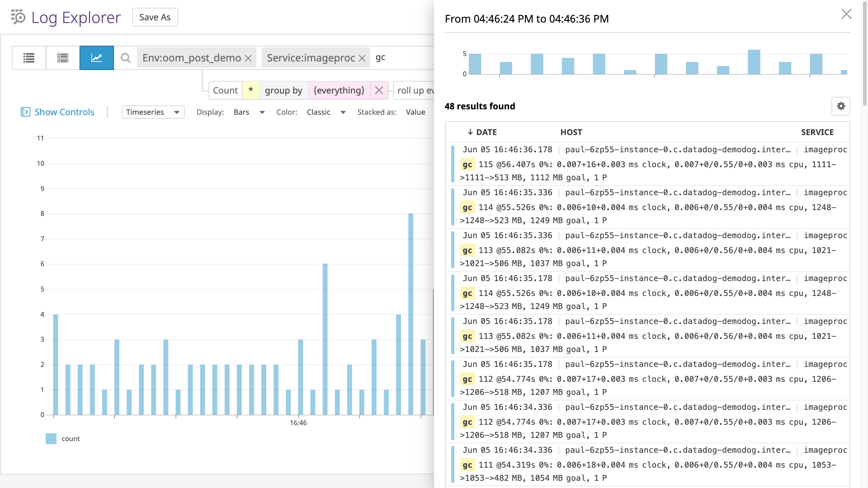
Task: Click the Save As button
Action: coord(155,17)
